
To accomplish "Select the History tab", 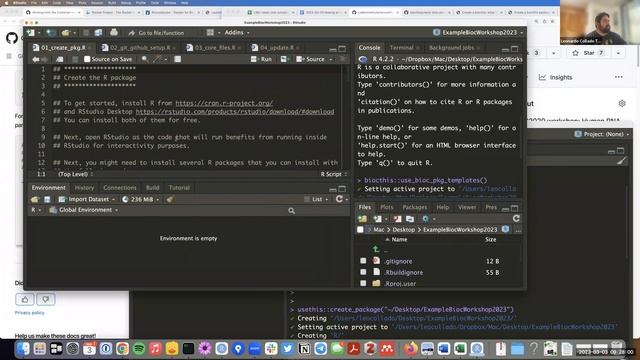I will coord(84,188).
